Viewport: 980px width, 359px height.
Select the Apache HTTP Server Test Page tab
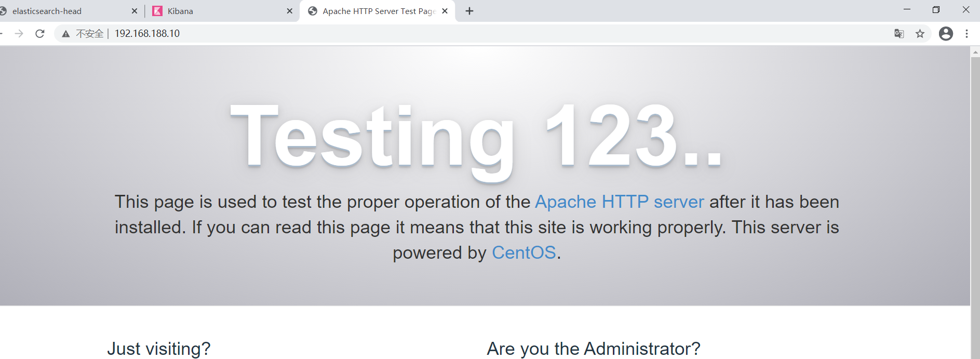tap(378, 11)
